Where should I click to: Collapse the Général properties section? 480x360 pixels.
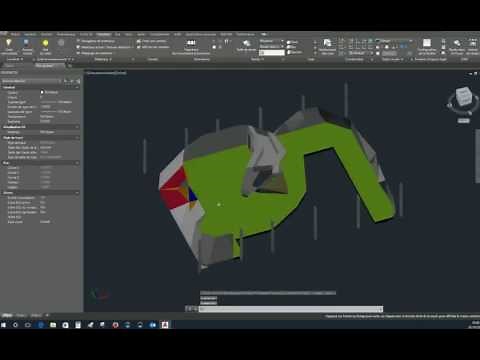pyautogui.click(x=77, y=87)
